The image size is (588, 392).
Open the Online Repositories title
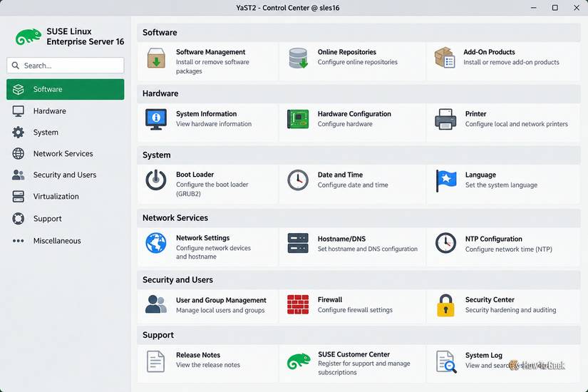347,52
